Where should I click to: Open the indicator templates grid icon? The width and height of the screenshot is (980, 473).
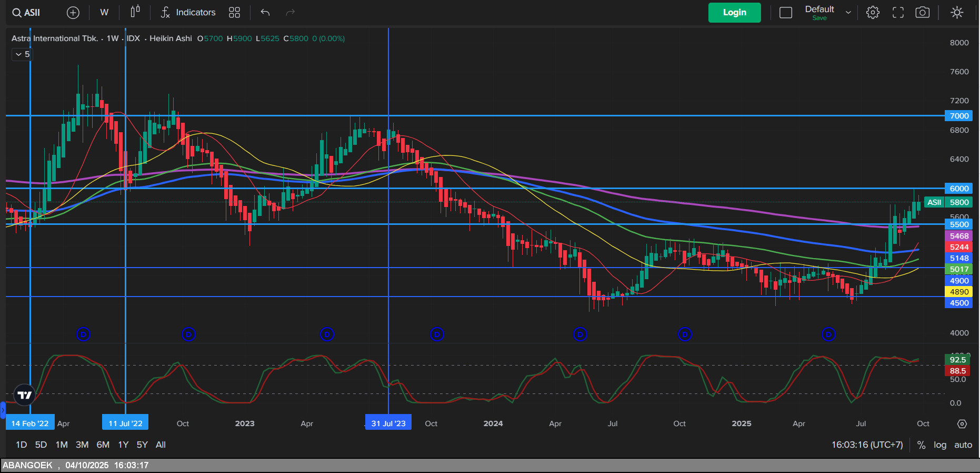pos(234,13)
